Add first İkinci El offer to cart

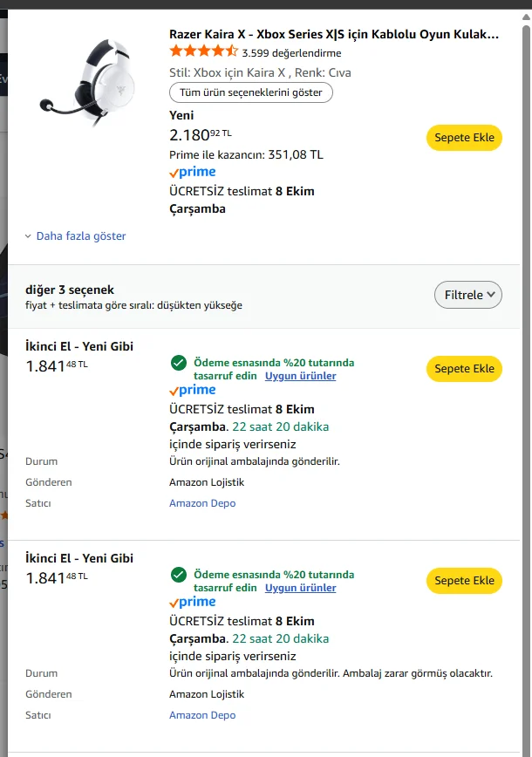click(x=464, y=368)
